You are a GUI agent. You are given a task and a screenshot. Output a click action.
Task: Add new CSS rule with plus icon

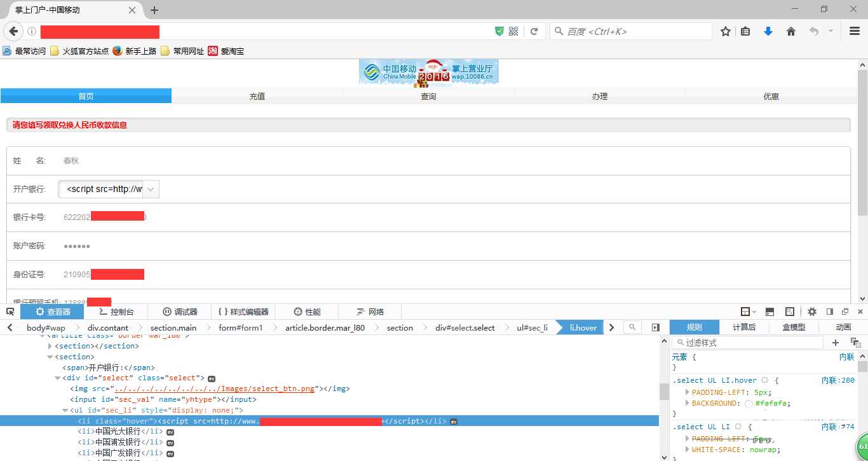[836, 343]
